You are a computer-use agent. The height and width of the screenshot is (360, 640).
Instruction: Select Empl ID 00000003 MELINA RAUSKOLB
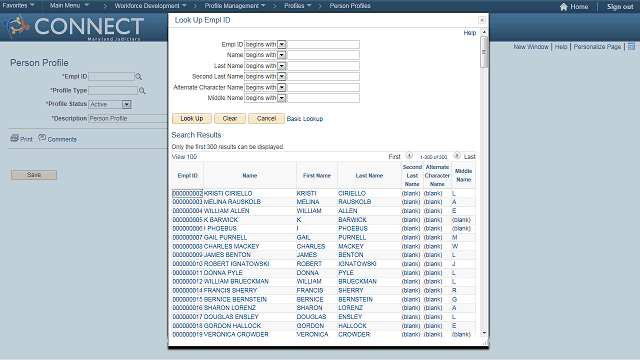pos(187,202)
